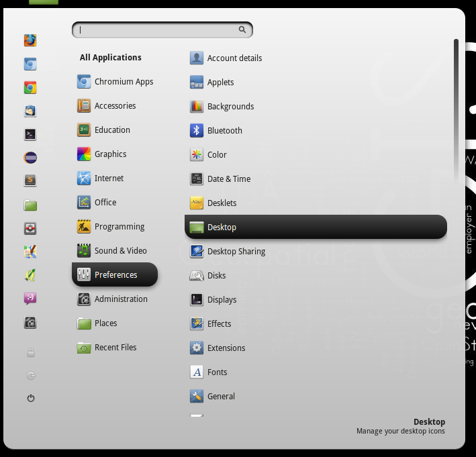Open the green Files folder favorite
The height and width of the screenshot is (457, 476).
30,205
